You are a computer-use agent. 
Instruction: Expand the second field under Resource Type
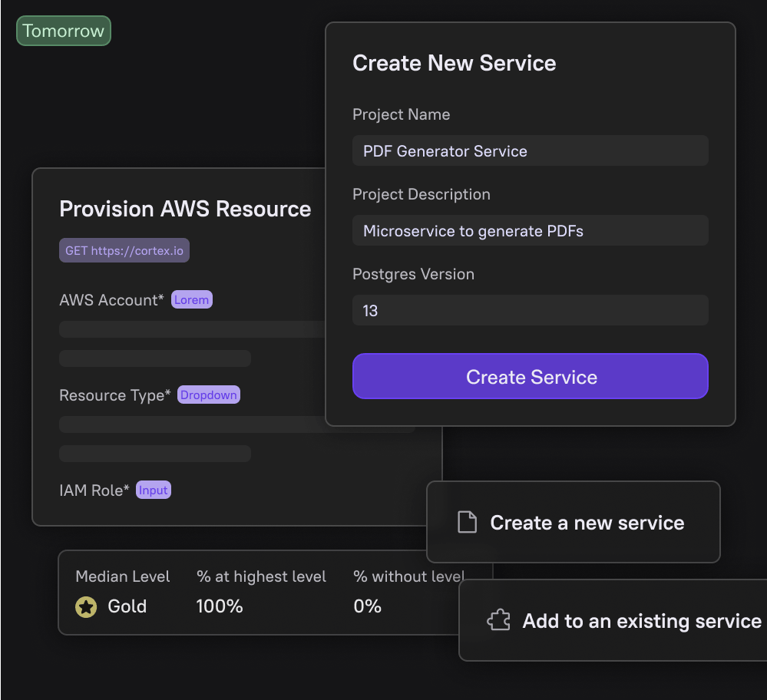[154, 453]
